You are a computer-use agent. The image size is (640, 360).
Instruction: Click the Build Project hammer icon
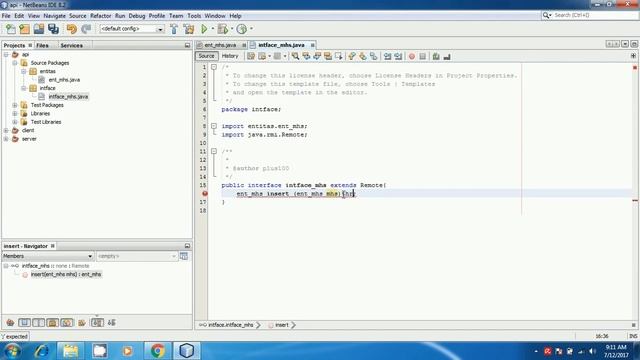click(174, 29)
